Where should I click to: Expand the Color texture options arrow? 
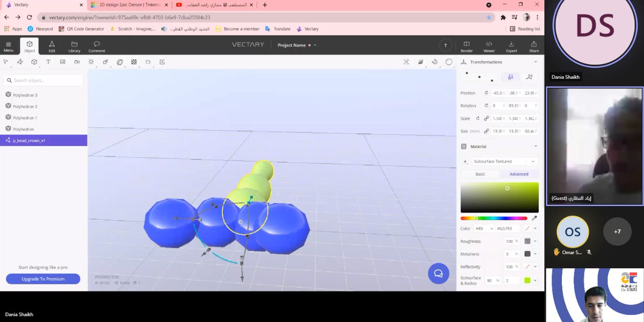(x=535, y=229)
